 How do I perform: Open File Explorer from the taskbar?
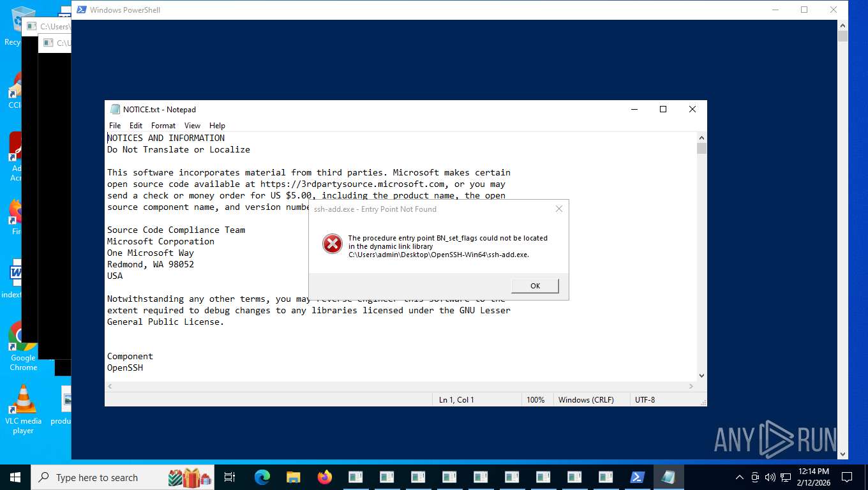coord(293,477)
